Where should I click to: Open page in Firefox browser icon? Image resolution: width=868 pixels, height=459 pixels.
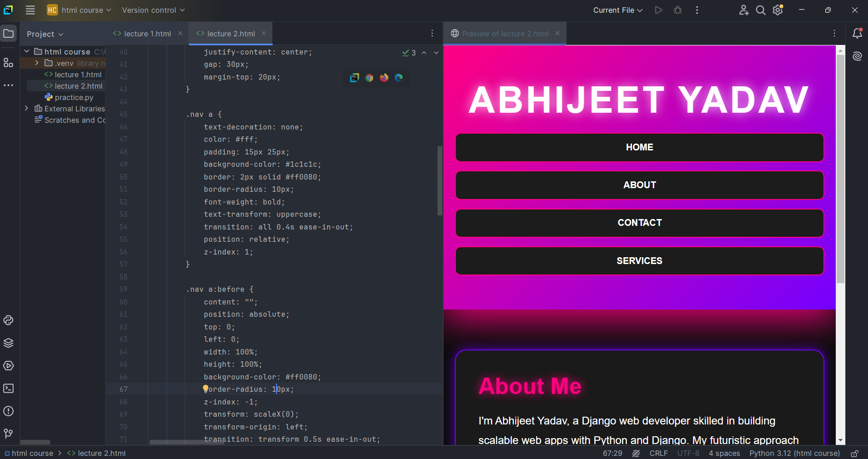384,78
